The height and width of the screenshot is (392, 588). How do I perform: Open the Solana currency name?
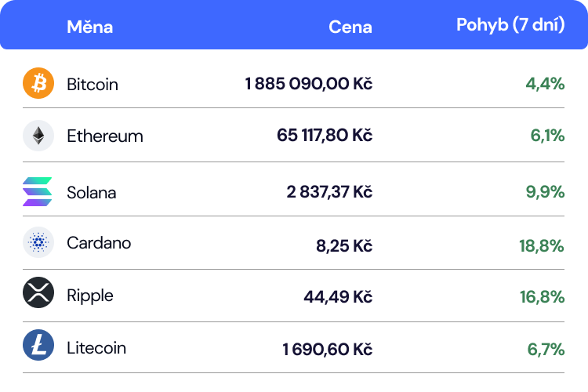92,192
